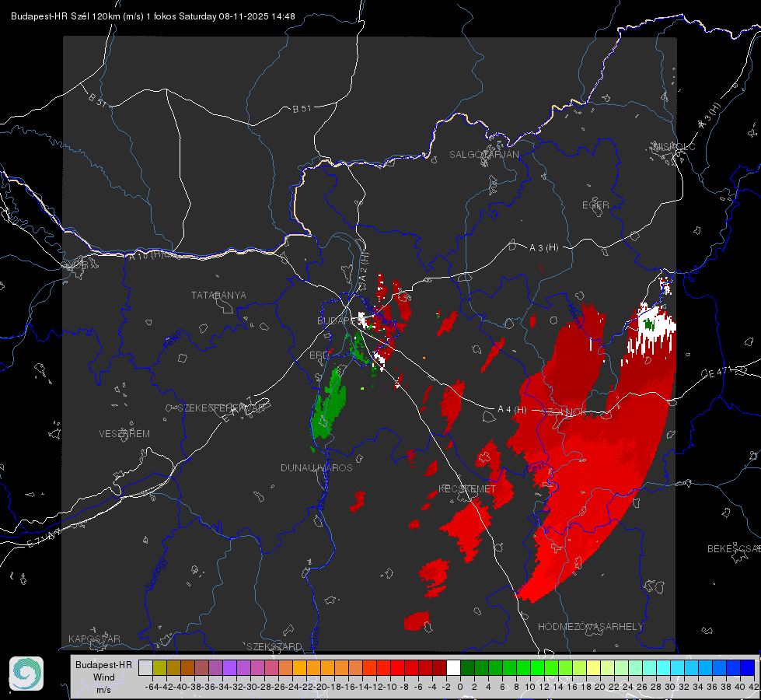Click the A 4 (H) road label
The width and height of the screenshot is (761, 700).
[512, 410]
